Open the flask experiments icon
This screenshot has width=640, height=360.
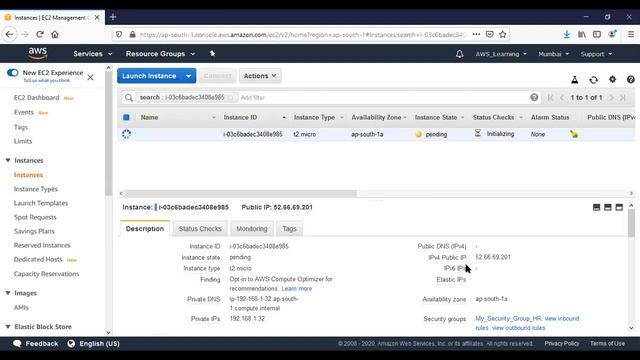[x=575, y=80]
